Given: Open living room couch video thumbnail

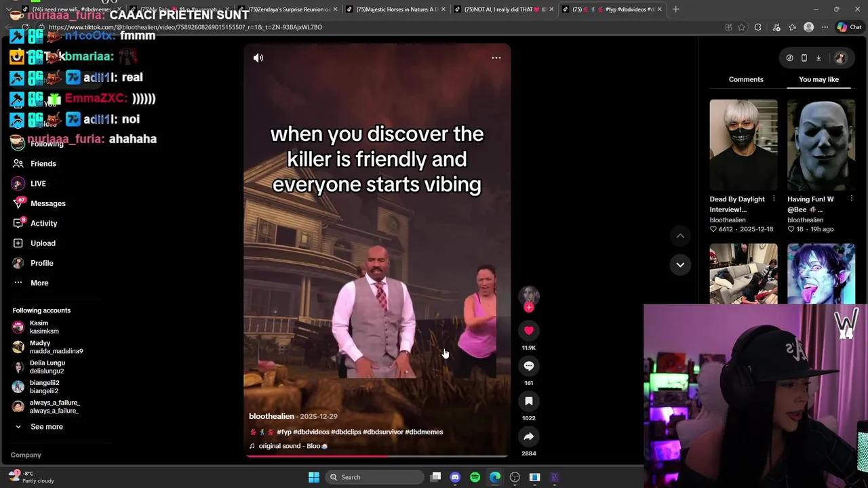Looking at the screenshot, I should click(743, 274).
